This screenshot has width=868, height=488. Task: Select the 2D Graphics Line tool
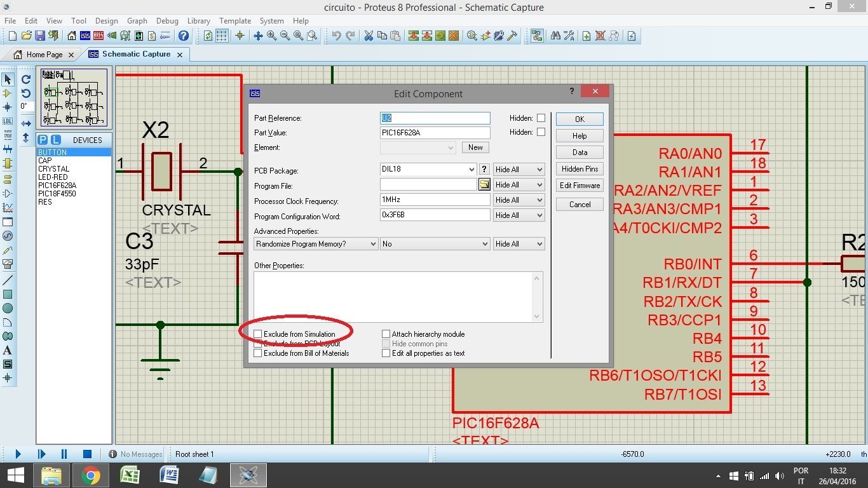coord(8,280)
